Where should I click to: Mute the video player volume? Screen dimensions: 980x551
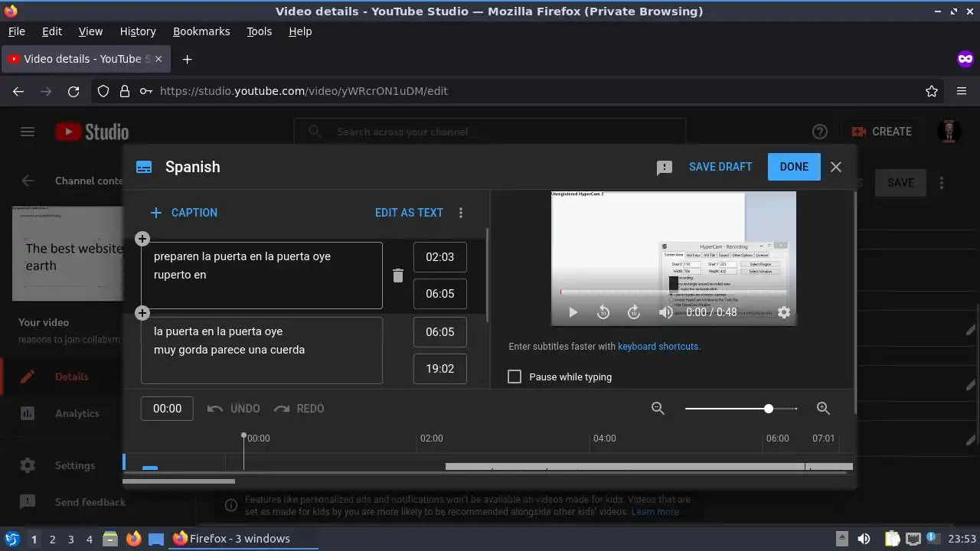(665, 312)
